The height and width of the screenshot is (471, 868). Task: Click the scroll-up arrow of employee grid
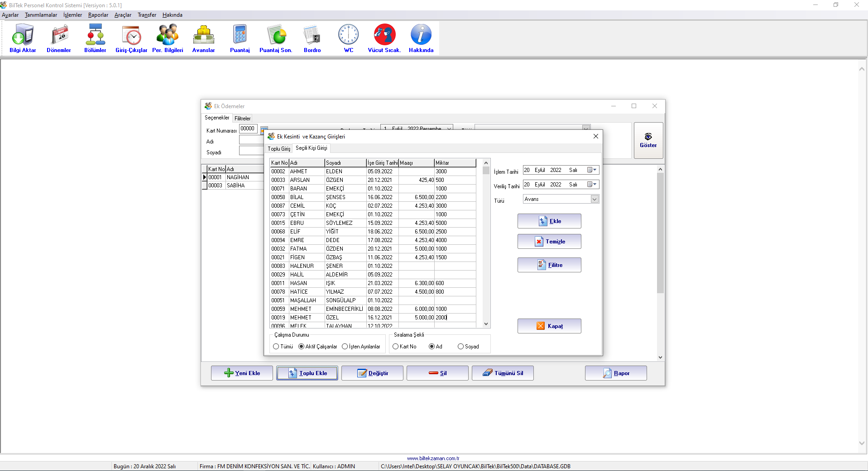486,163
